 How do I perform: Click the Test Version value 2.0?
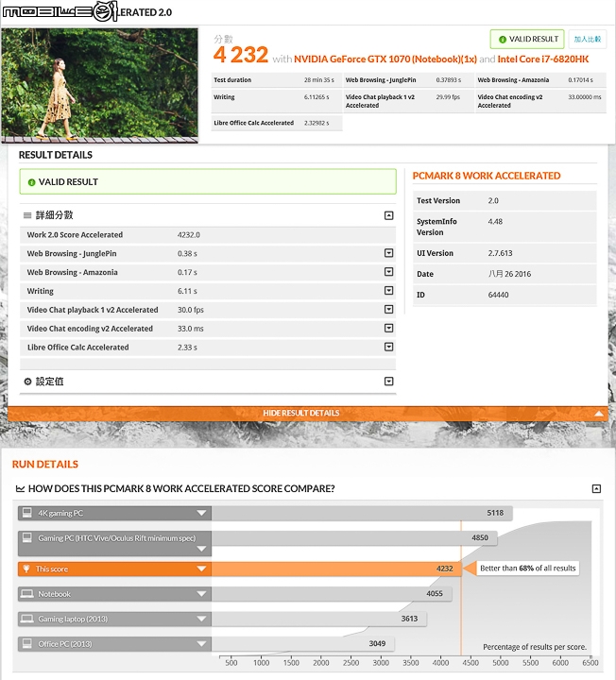coord(493,201)
